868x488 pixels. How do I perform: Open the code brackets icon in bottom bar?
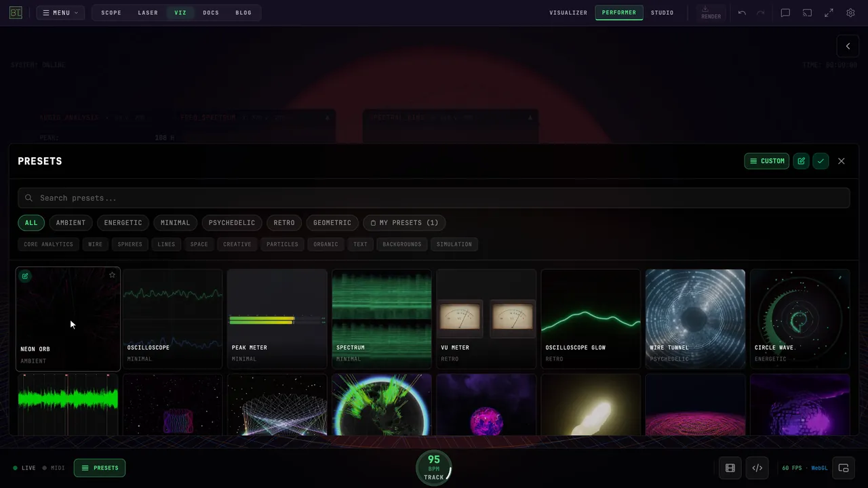point(757,468)
